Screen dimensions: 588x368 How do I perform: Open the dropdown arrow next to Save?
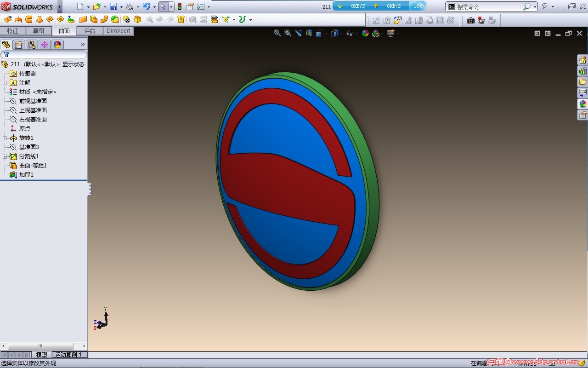121,7
